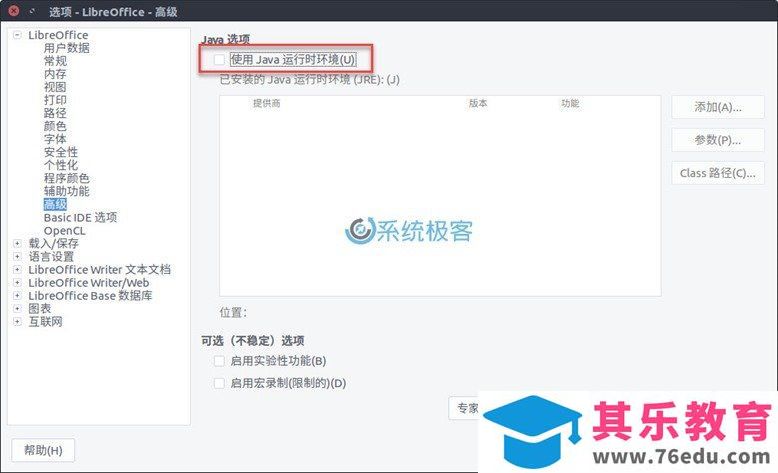Expand the LibreOffice Writer 文本文档 node
The image size is (778, 473).
(x=17, y=270)
